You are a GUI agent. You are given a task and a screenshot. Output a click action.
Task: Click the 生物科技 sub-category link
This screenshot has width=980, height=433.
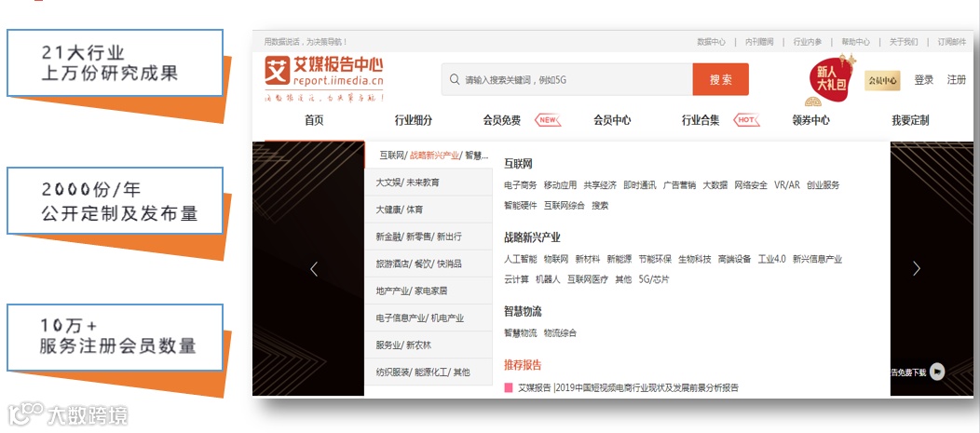coord(695,259)
